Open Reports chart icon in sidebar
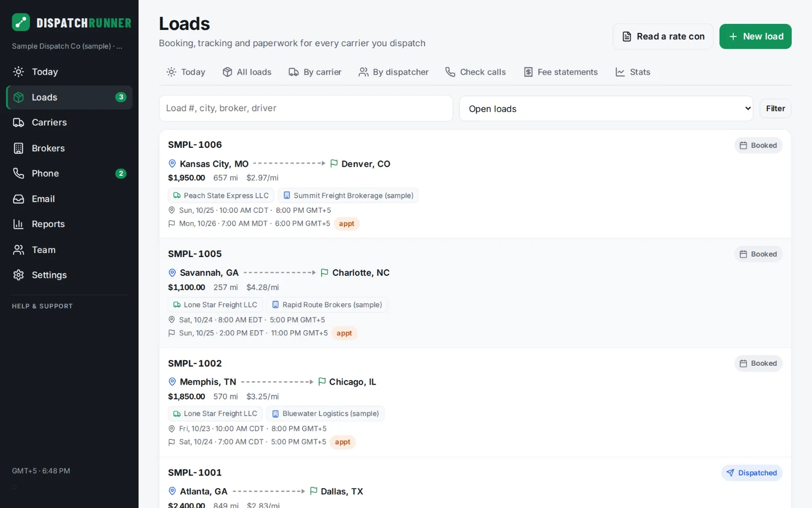Screen dimensions: 812x508 18,224
